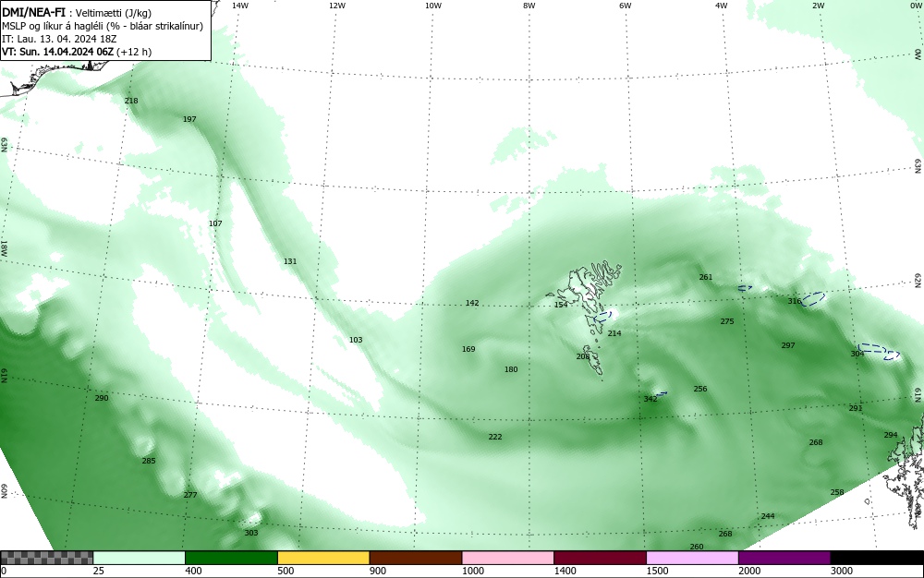The height and width of the screenshot is (578, 924).
Task: Click the 103 value on the map
Action: click(x=356, y=340)
